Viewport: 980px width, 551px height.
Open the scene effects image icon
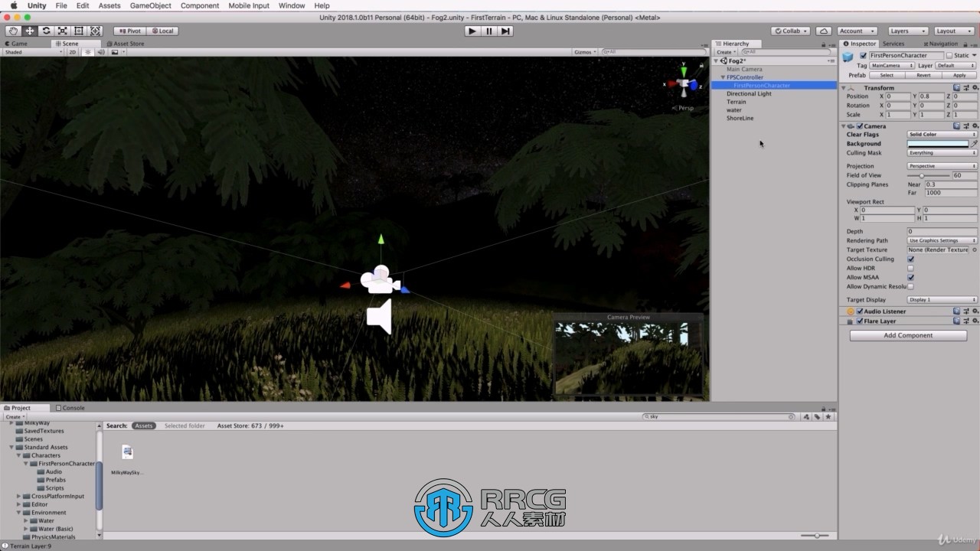coord(115,52)
